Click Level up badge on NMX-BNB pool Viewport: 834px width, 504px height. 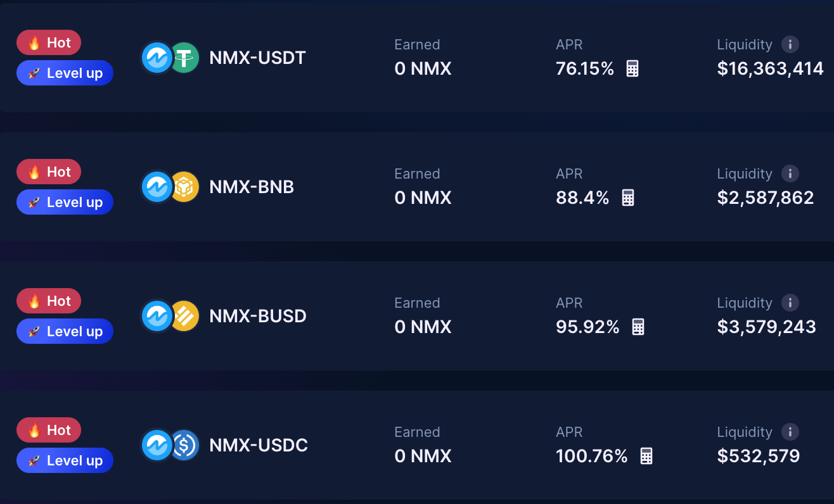click(x=65, y=202)
